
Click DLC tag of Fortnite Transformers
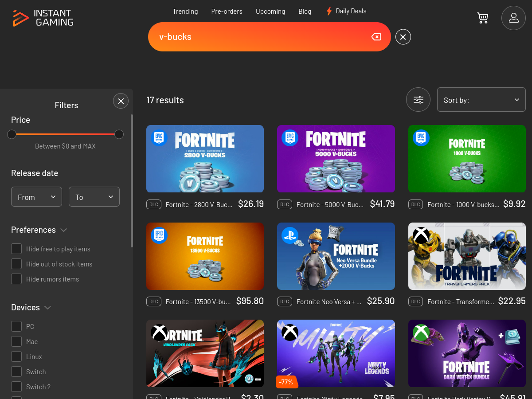(416, 301)
